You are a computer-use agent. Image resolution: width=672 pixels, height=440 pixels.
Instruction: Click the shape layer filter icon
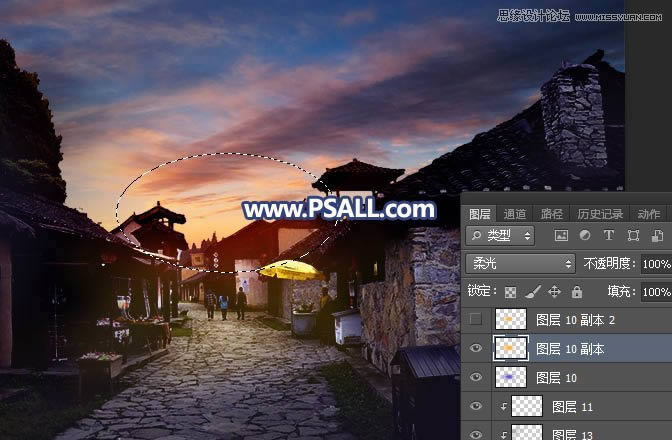(x=632, y=237)
